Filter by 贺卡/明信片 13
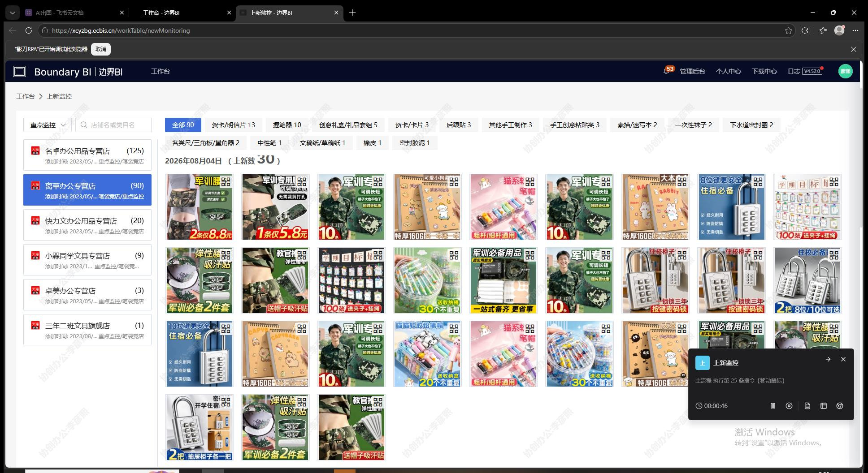The width and height of the screenshot is (868, 473). pyautogui.click(x=233, y=125)
